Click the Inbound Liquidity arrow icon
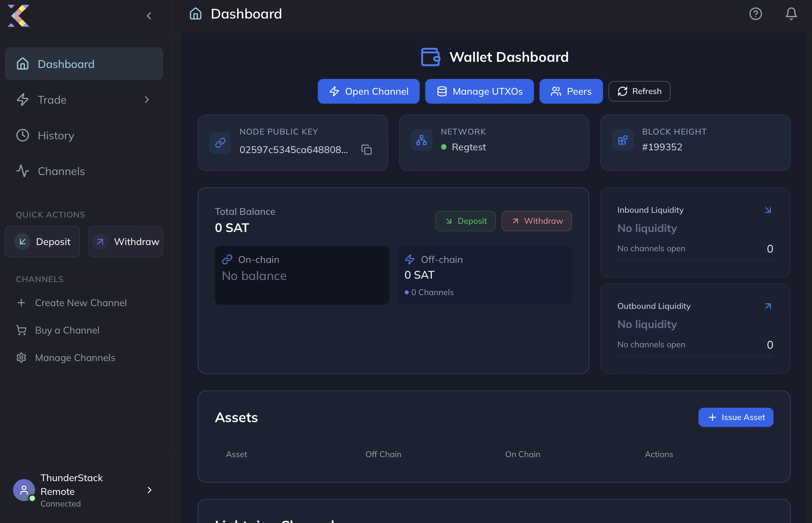This screenshot has height=523, width=812. pos(768,210)
